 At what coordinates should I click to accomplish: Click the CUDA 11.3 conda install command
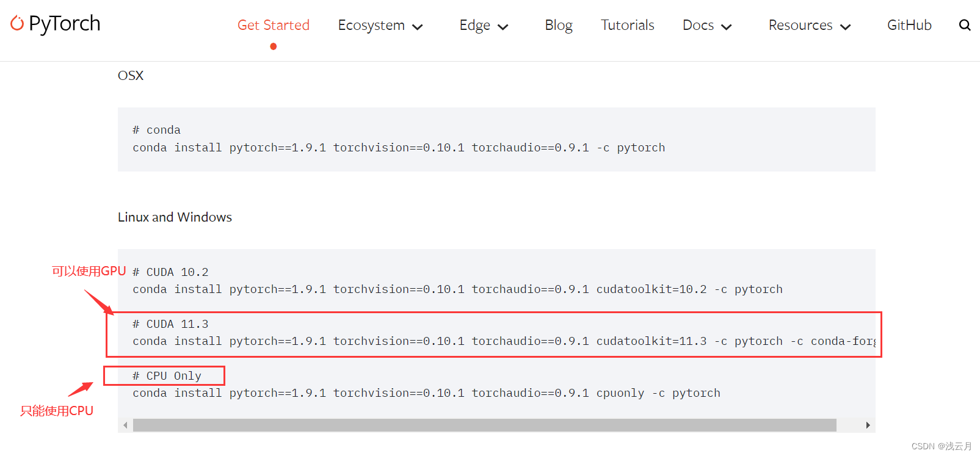(504, 341)
